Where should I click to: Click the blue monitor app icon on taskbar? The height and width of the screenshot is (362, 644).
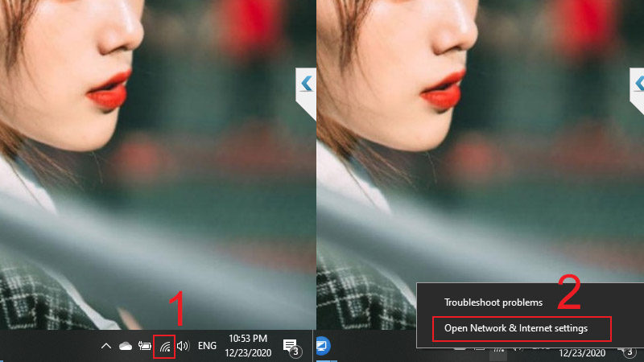[x=324, y=346]
